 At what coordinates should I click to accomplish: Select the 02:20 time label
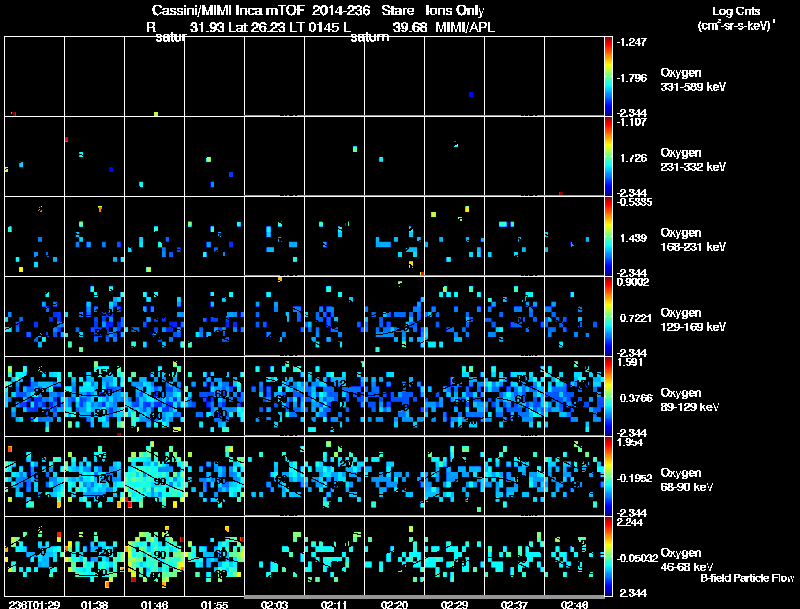[x=394, y=604]
